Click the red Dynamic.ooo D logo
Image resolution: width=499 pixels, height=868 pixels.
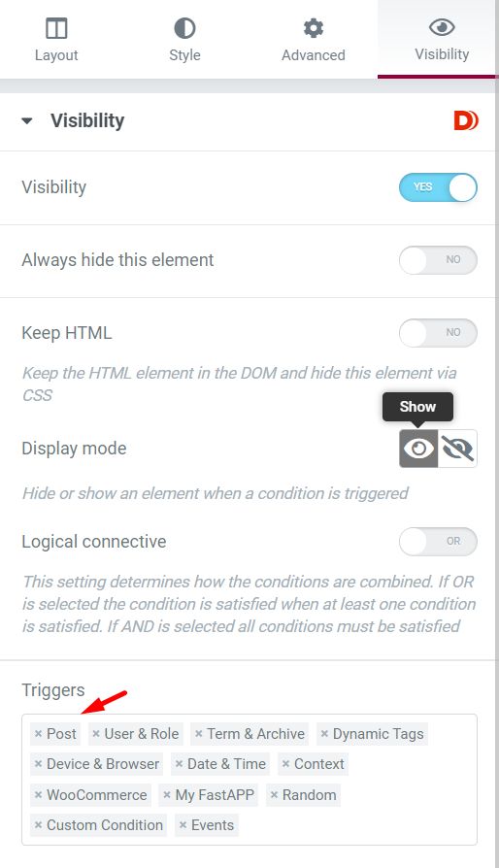(x=466, y=120)
